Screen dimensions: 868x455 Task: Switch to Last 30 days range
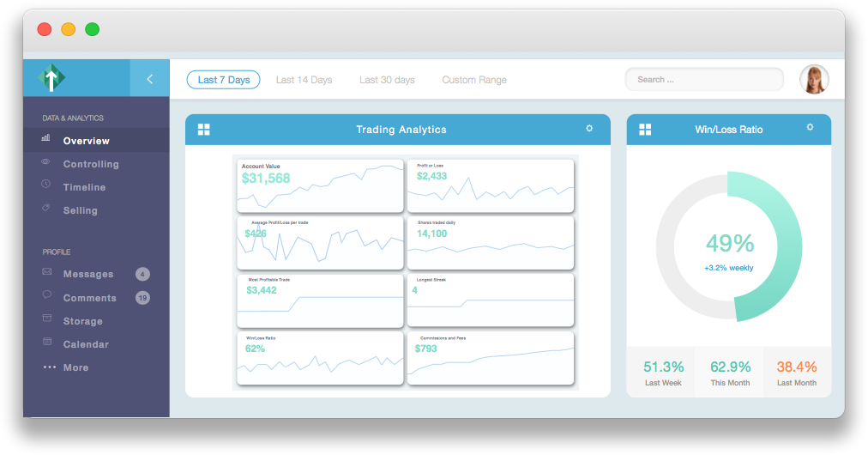coord(387,80)
